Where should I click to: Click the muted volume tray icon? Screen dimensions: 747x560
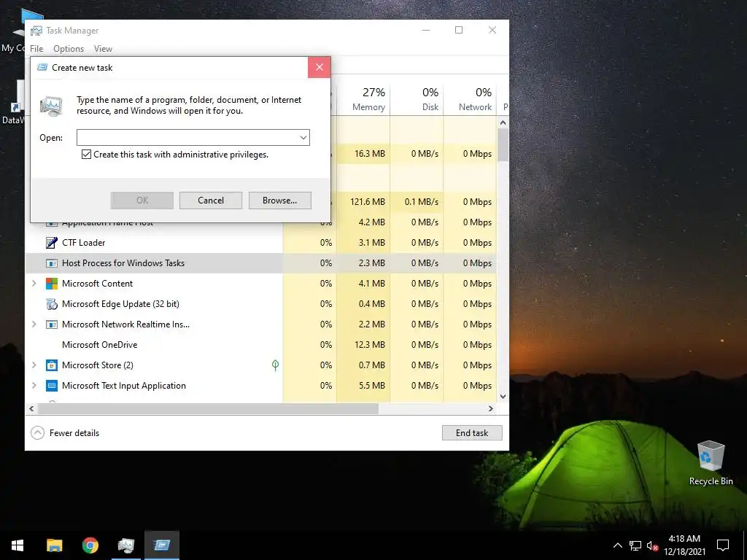click(x=652, y=545)
